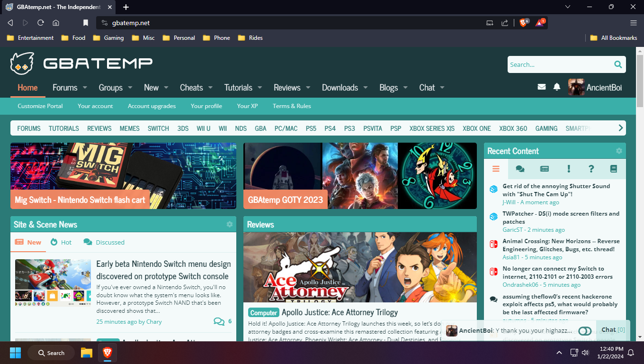Select the news icon in Recent Content
The width and height of the screenshot is (644, 364).
[x=545, y=169]
